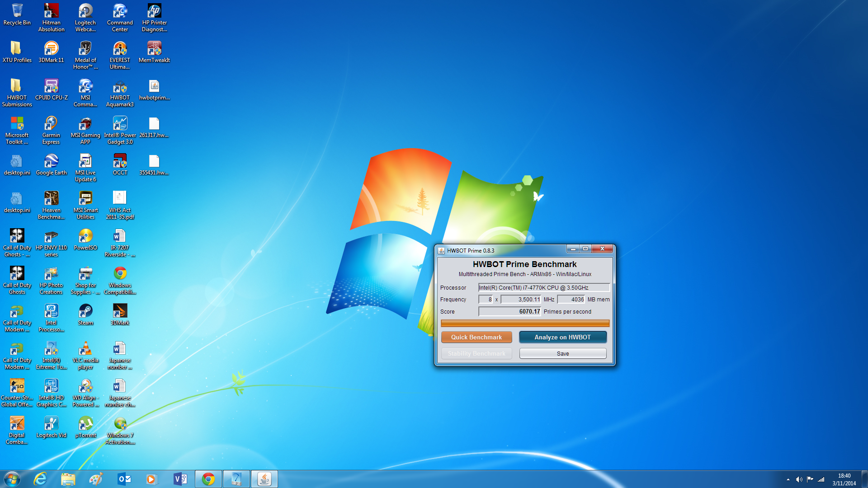Switch to Google Chrome in the taskbar
The image size is (868, 488).
click(208, 479)
